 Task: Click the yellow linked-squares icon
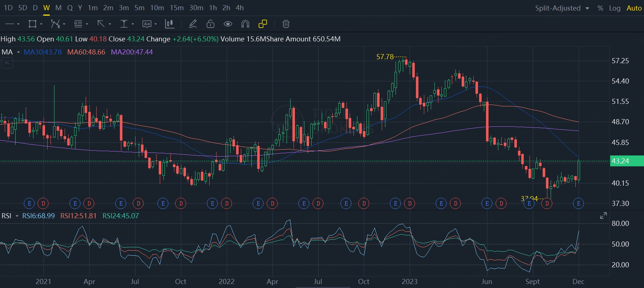pyautogui.click(x=263, y=24)
